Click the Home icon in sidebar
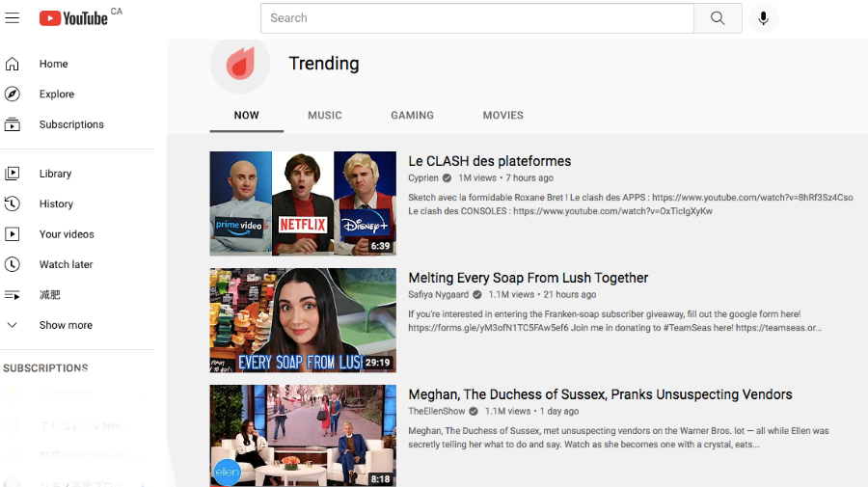868x487 pixels. point(13,64)
